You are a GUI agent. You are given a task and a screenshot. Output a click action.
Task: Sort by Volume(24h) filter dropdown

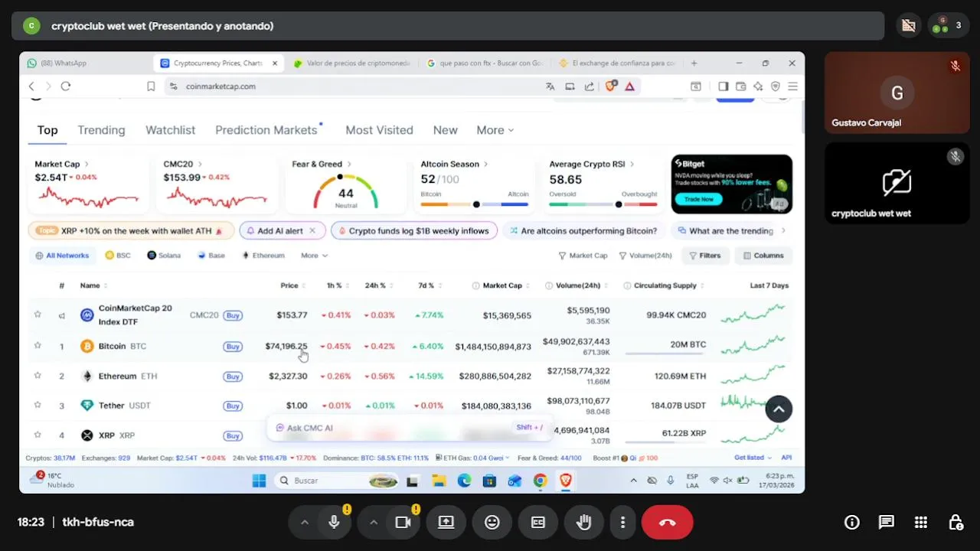(x=645, y=256)
